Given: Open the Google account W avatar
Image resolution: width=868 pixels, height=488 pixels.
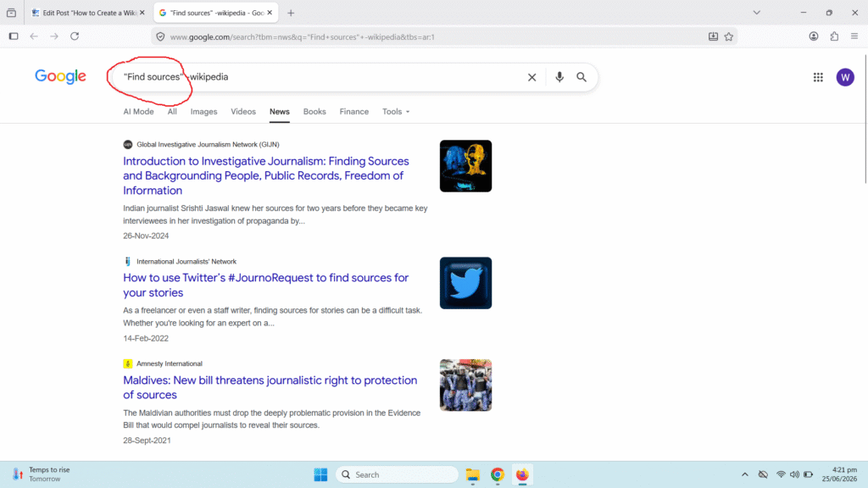Looking at the screenshot, I should [845, 77].
